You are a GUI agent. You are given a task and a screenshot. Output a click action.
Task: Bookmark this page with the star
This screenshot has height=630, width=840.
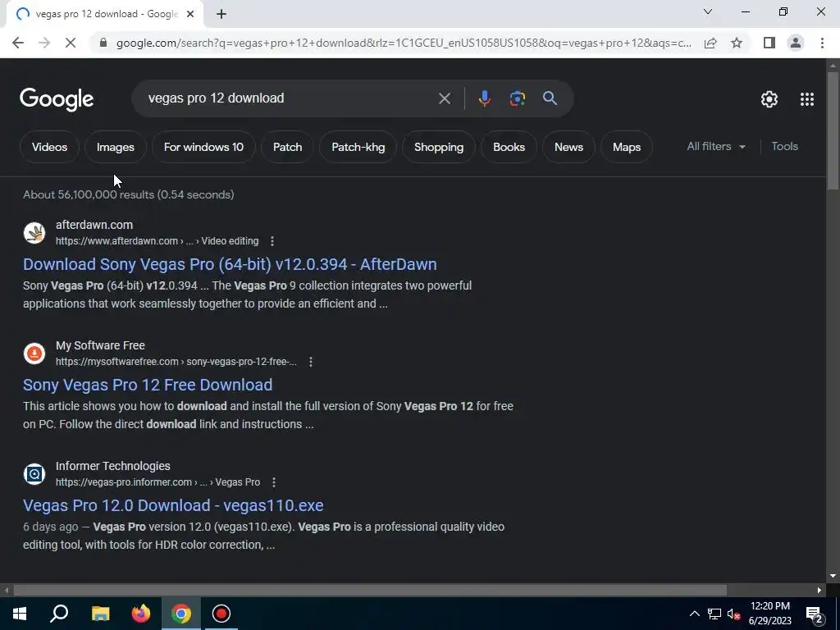click(737, 43)
